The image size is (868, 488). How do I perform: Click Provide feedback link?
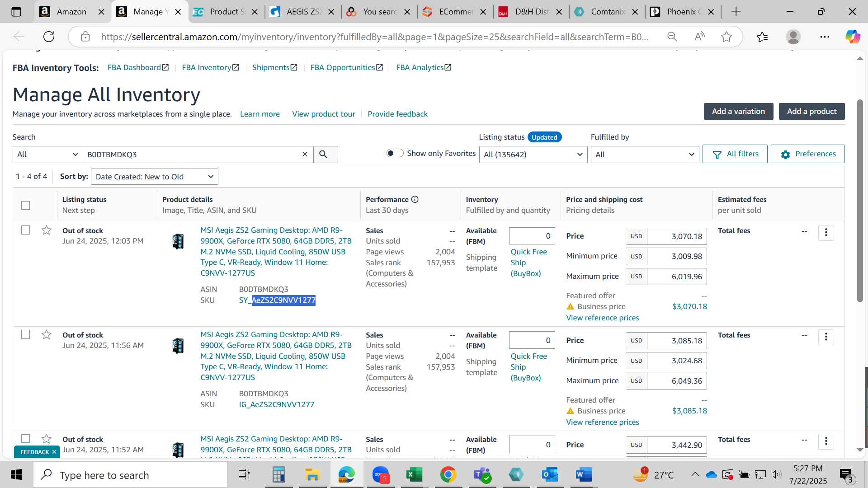397,114
